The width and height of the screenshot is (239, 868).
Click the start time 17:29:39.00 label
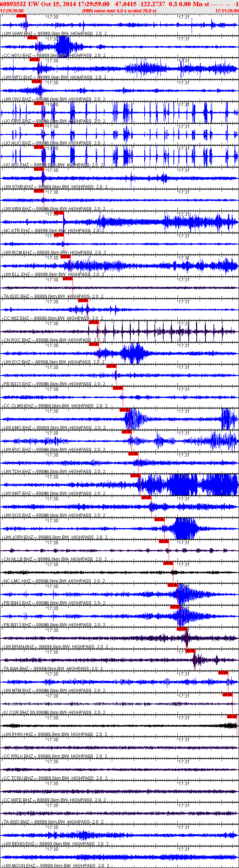pos(12,11)
